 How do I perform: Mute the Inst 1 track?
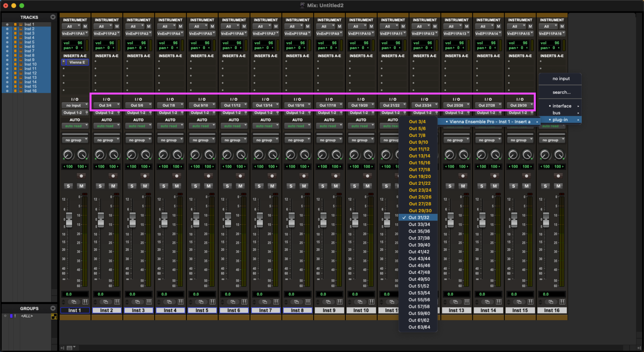[82, 186]
